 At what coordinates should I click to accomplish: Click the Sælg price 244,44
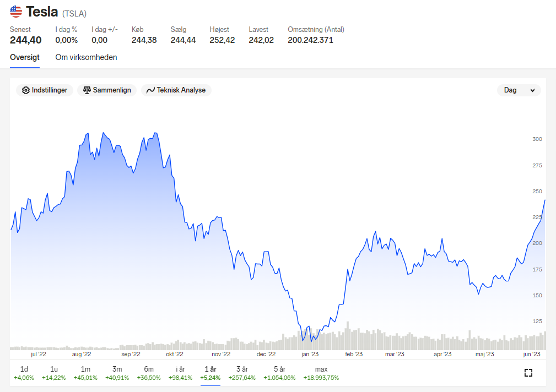(x=183, y=40)
